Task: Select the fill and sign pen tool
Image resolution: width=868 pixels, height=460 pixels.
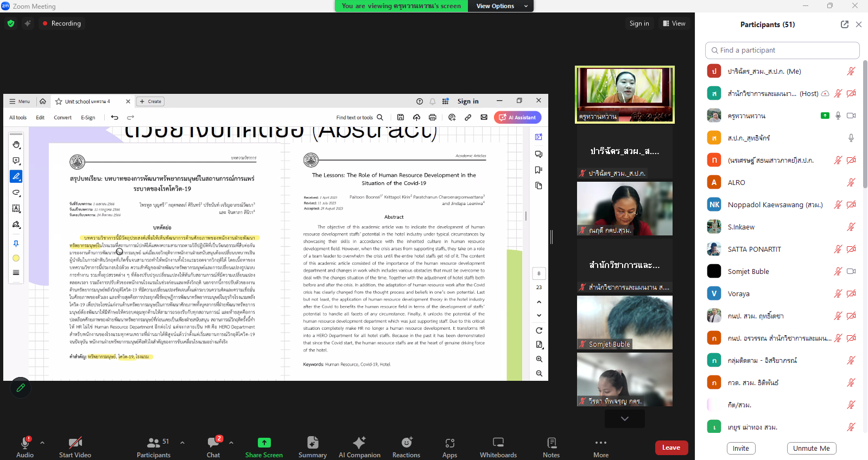Action: pos(16,225)
